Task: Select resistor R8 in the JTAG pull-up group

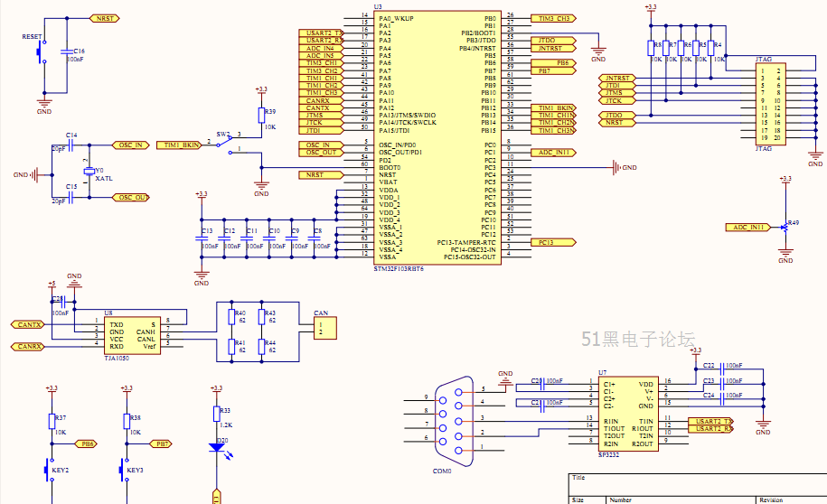Action: [651, 48]
